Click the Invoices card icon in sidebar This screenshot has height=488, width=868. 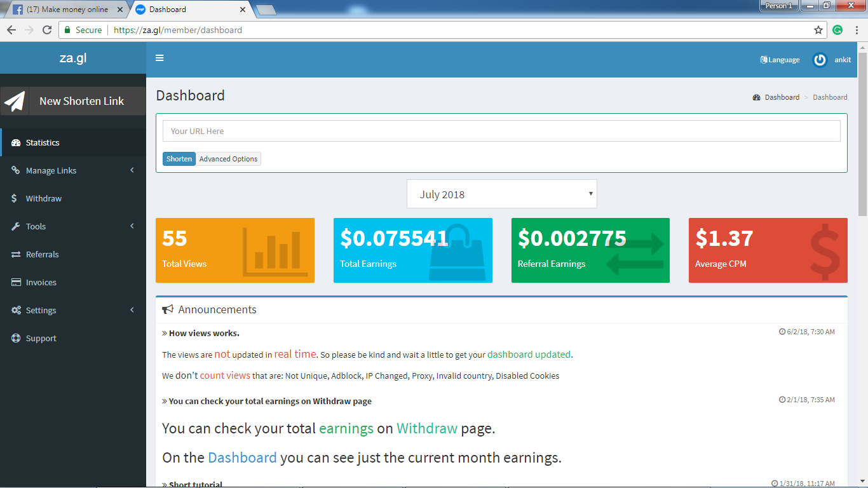click(16, 282)
